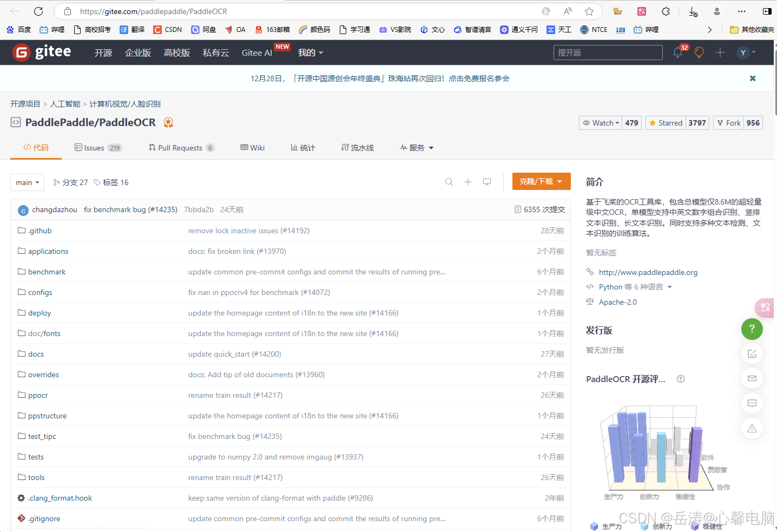The image size is (777, 532).
Task: Expand Python 等 6 种语言 list
Action: pos(635,287)
